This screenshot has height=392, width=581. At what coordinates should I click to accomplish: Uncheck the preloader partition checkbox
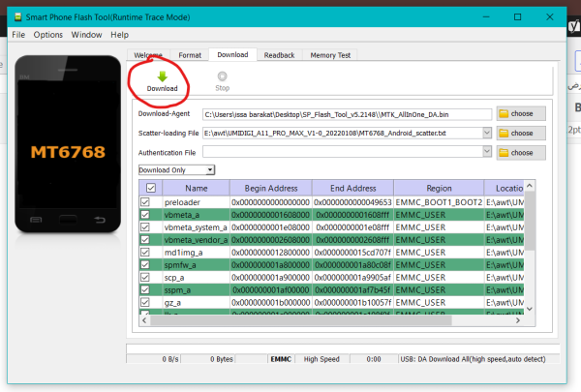[x=145, y=202]
